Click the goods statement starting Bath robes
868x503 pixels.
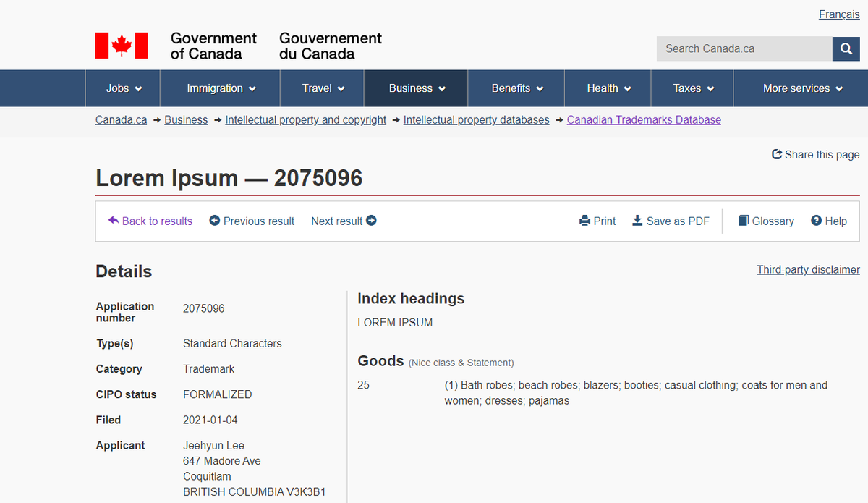coord(636,393)
